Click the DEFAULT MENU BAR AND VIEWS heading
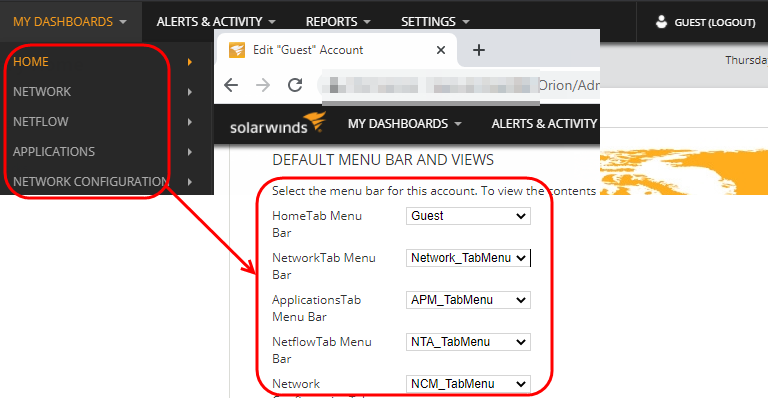 pos(383,160)
